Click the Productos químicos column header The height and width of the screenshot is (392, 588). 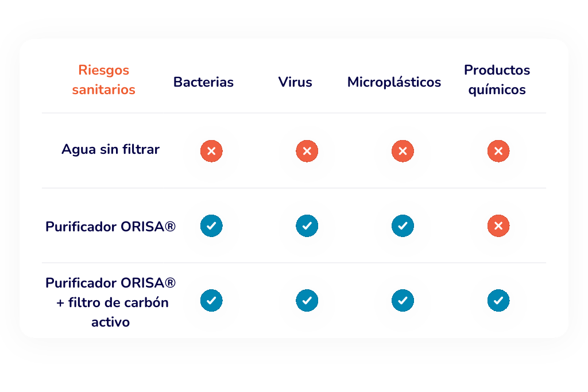point(497,80)
